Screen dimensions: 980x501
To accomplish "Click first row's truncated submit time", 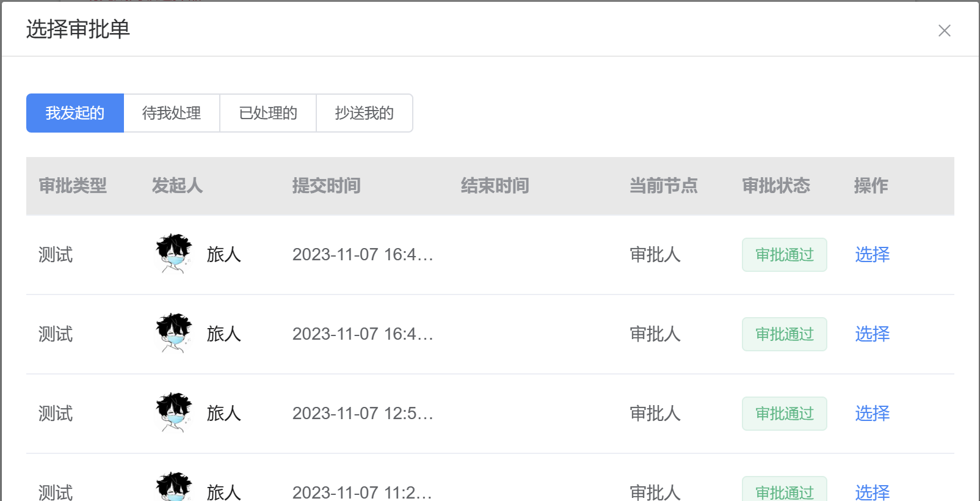I will click(363, 255).
